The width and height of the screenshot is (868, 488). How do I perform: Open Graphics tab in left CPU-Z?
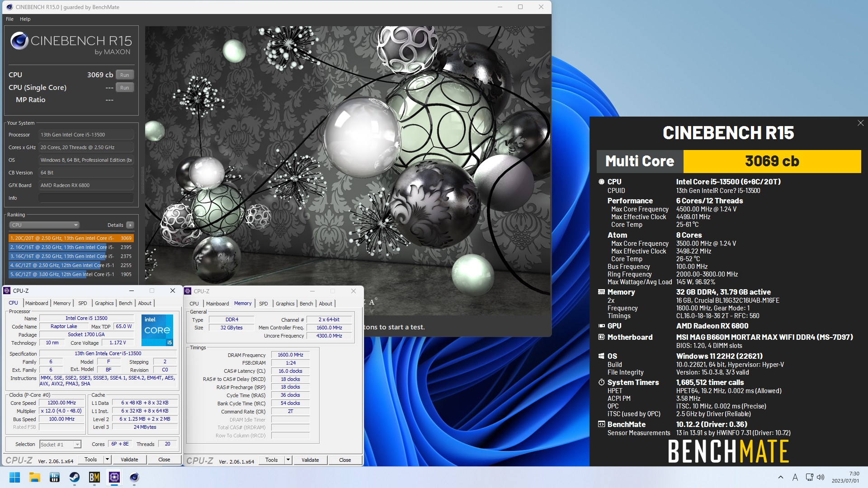(x=104, y=303)
